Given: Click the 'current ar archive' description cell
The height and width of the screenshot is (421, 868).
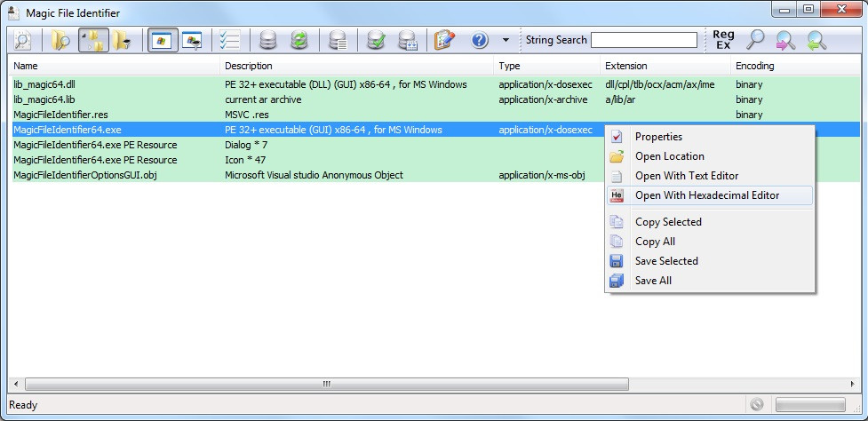Looking at the screenshot, I should pyautogui.click(x=263, y=99).
